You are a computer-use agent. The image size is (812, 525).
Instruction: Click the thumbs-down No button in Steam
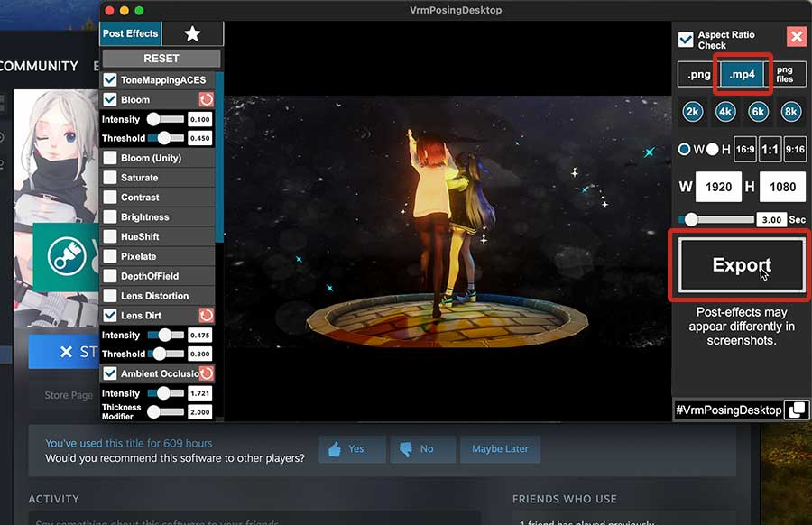tap(423, 449)
